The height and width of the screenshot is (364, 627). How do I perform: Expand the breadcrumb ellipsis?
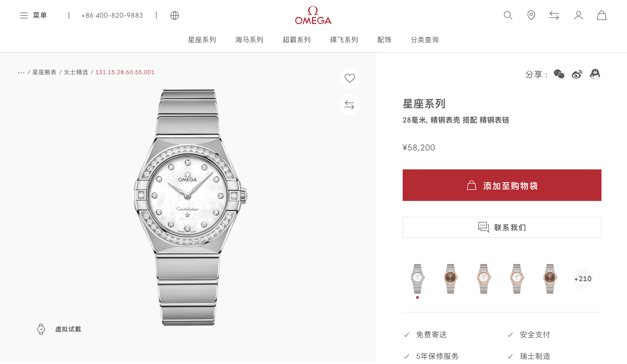(21, 72)
